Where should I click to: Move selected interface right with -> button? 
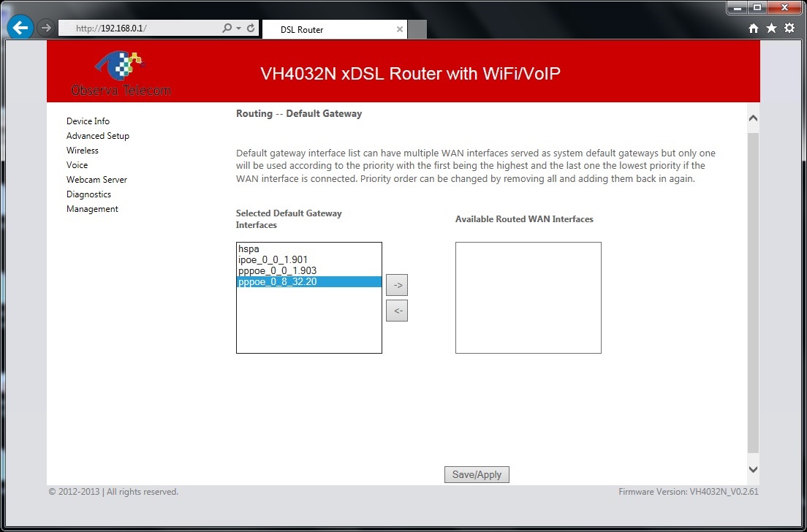click(397, 285)
